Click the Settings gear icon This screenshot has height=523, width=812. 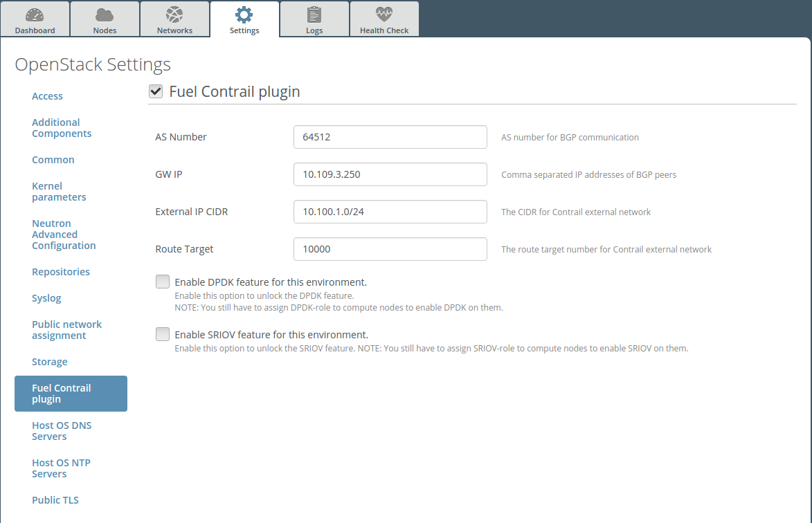click(244, 15)
